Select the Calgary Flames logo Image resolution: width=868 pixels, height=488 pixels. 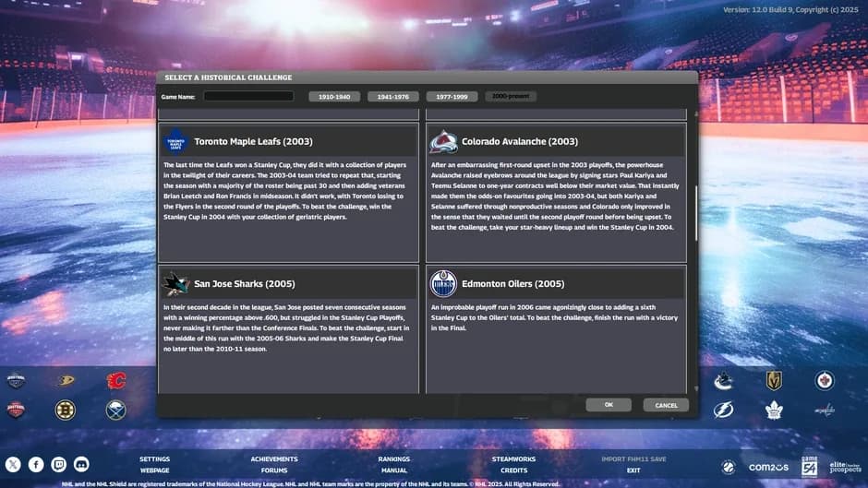(116, 380)
